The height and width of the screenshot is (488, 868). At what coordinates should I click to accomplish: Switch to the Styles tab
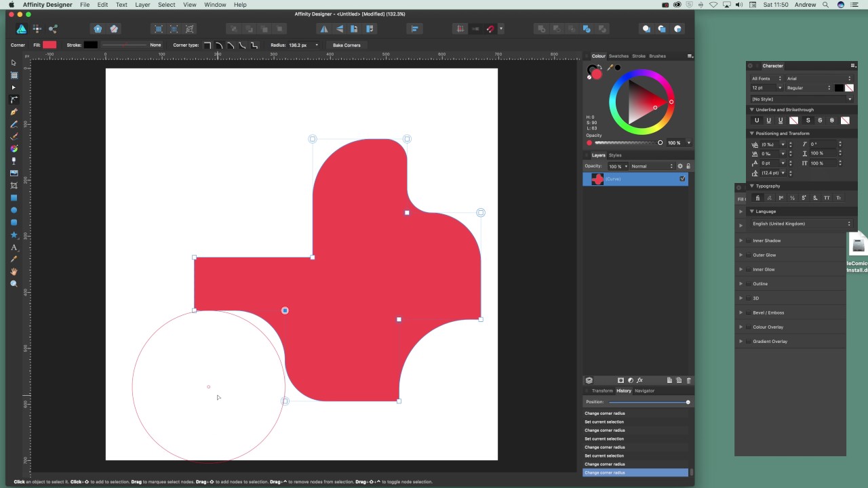pos(615,155)
